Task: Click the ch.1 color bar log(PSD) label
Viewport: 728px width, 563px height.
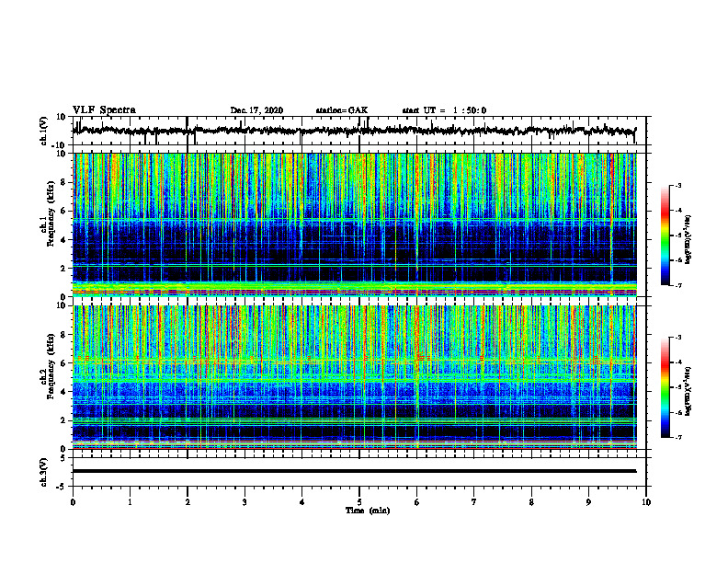Action: [688, 240]
